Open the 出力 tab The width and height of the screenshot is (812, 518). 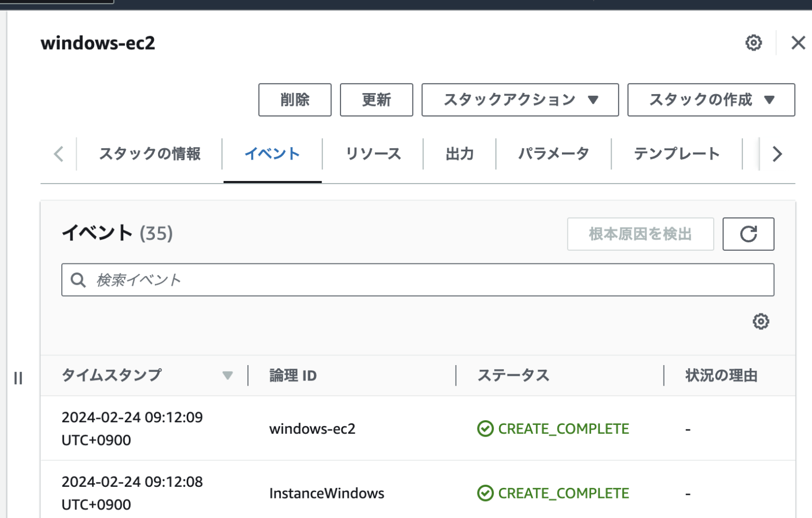click(x=458, y=154)
